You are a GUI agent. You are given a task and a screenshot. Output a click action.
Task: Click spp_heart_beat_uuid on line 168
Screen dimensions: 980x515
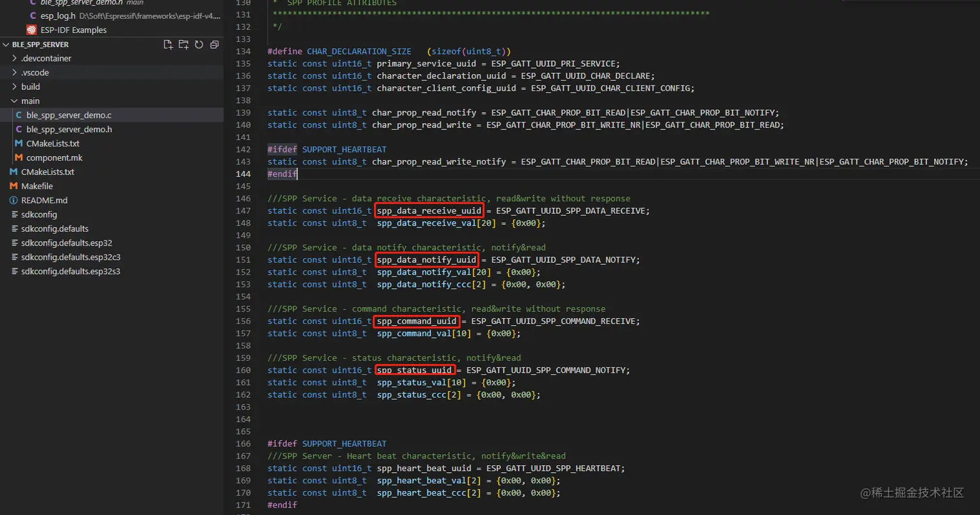424,468
